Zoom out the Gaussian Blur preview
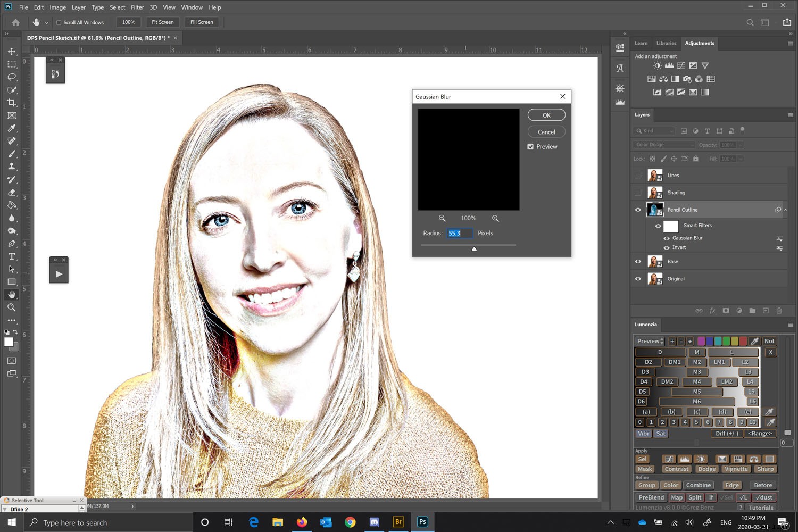The height and width of the screenshot is (532, 798). click(x=442, y=218)
